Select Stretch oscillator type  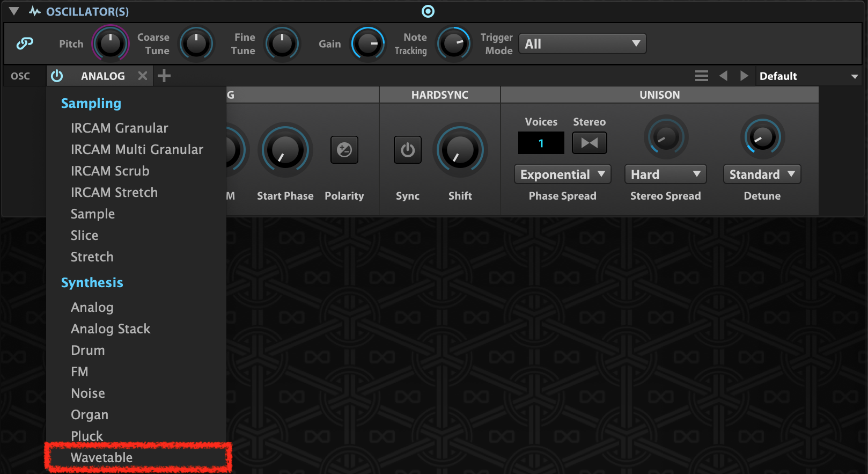136,257
